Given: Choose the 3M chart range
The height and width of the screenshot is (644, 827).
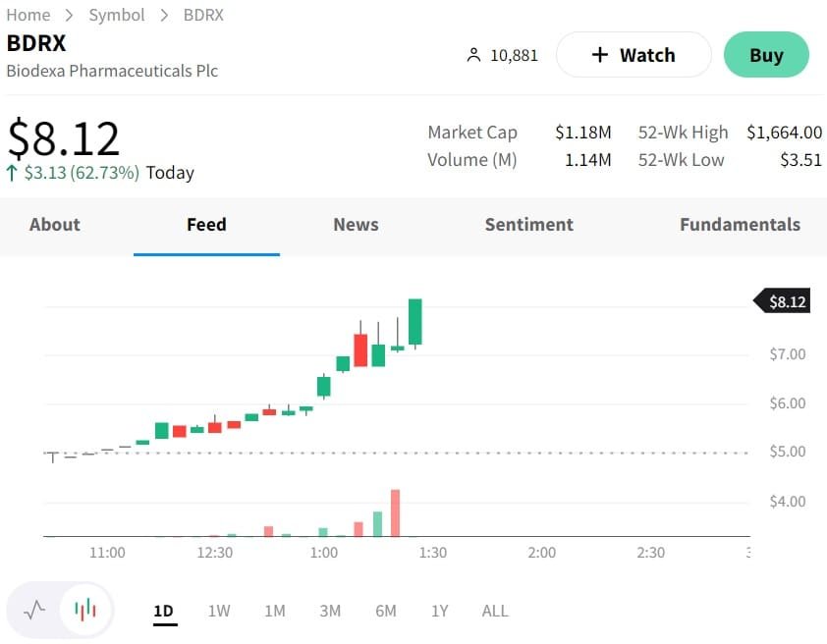Looking at the screenshot, I should click(x=330, y=611).
